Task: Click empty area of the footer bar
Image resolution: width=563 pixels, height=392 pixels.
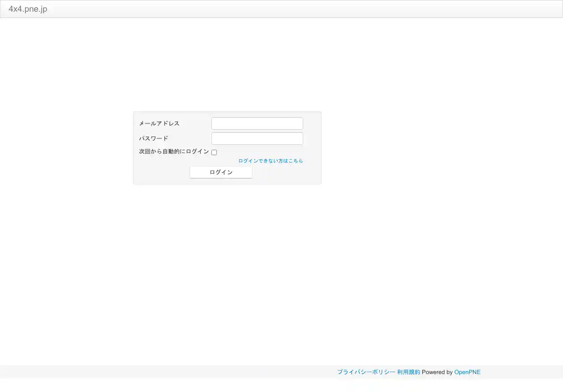Action: [x=167, y=372]
